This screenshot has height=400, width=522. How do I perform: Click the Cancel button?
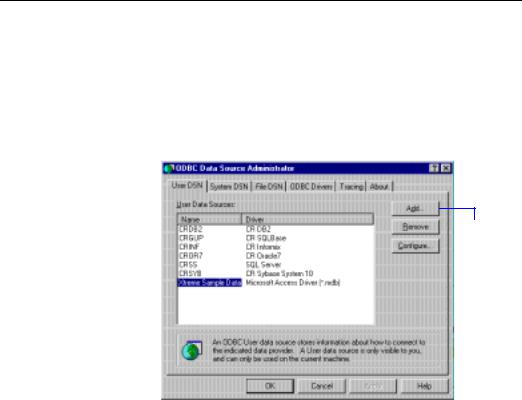pyautogui.click(x=322, y=386)
